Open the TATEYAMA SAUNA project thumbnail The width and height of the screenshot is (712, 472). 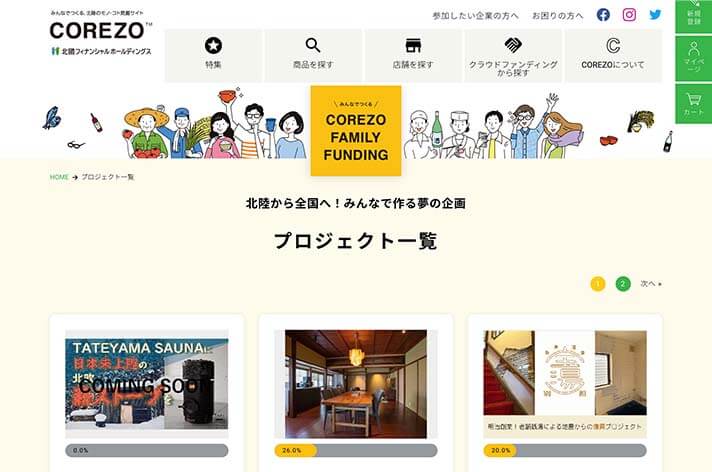(x=147, y=384)
